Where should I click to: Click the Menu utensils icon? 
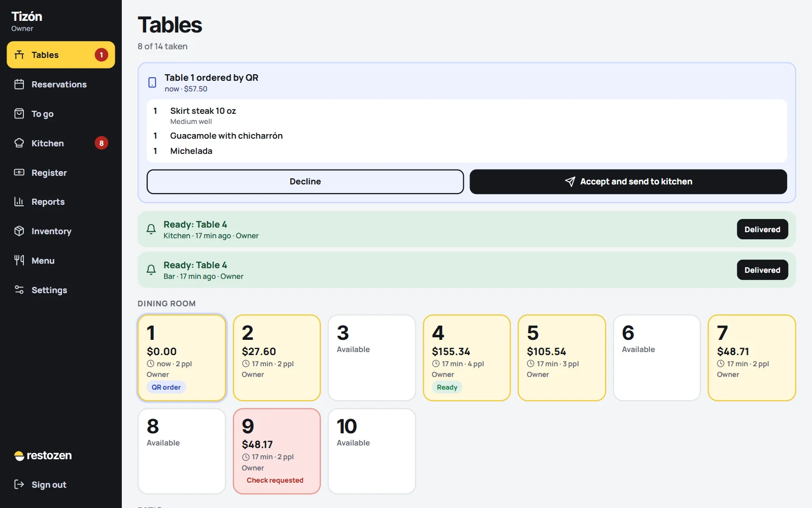19,261
